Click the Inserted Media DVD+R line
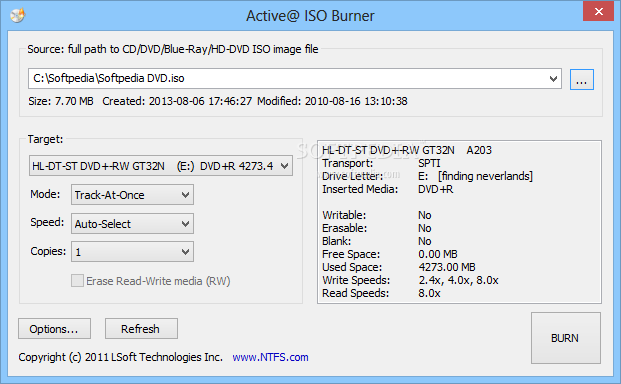 [x=388, y=189]
